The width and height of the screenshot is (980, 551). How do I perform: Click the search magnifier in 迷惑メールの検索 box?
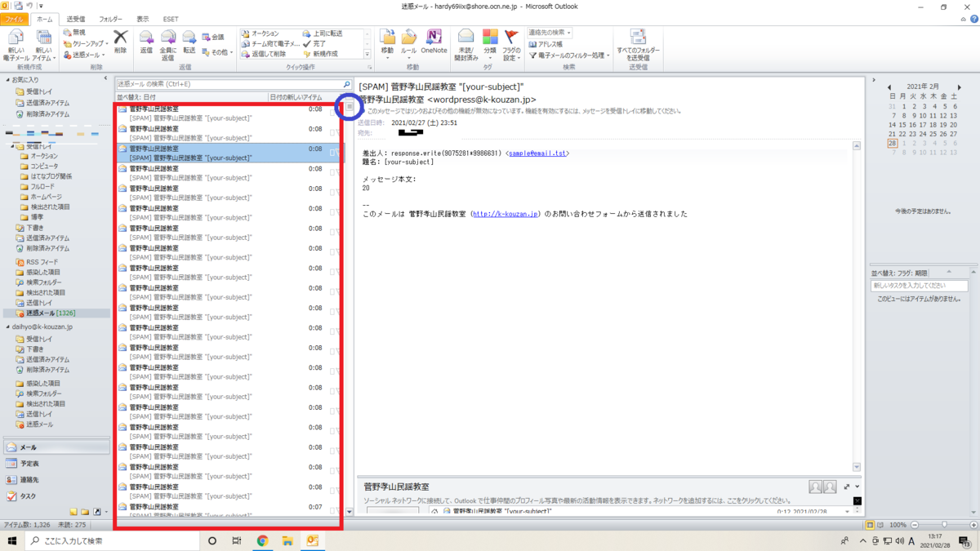[x=346, y=84]
